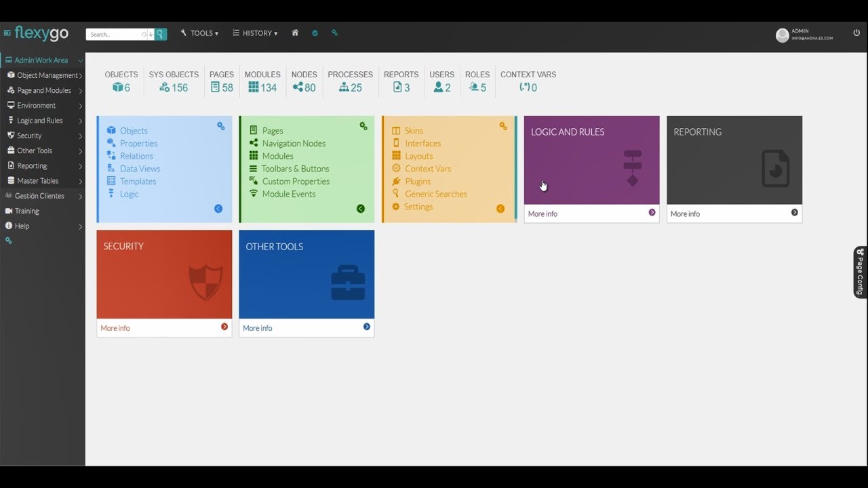Open the home page icon
868x488 pixels.
coord(295,33)
